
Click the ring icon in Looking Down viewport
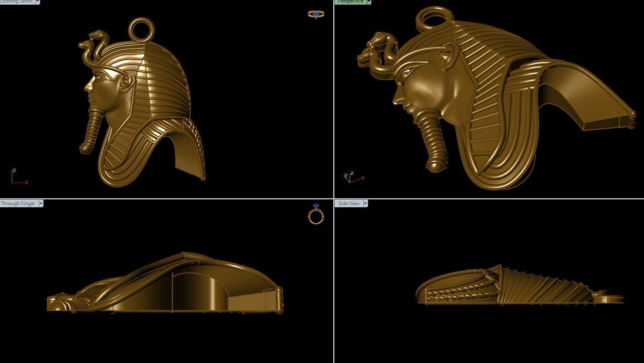coord(316,14)
